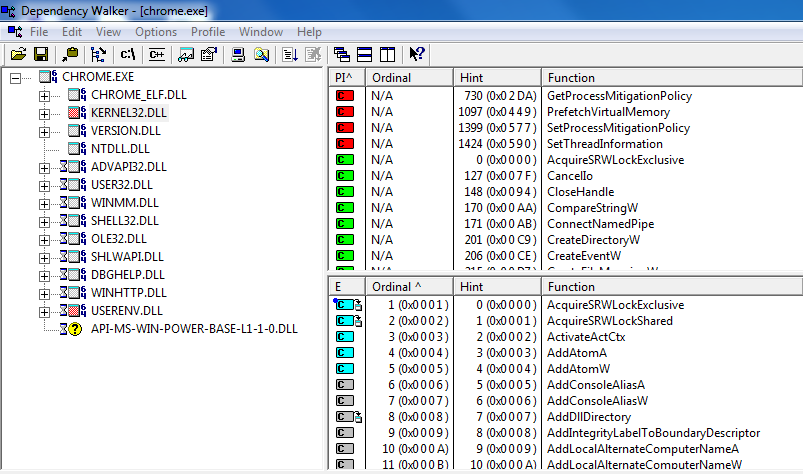Expand the SHLWAPI.DLL tree node
Image resolution: width=803 pixels, height=474 pixels.
[x=45, y=258]
